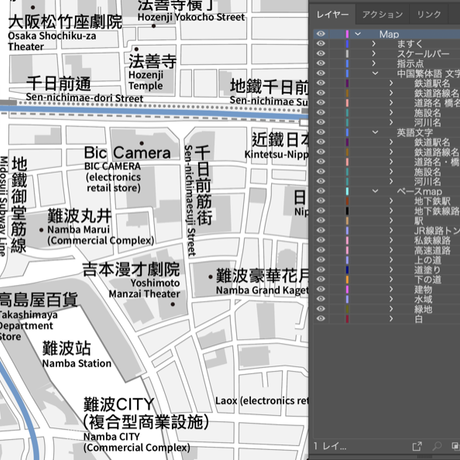The width and height of the screenshot is (460, 460).
Task: Select 道路名 under 英語文字
Action: tap(437, 162)
